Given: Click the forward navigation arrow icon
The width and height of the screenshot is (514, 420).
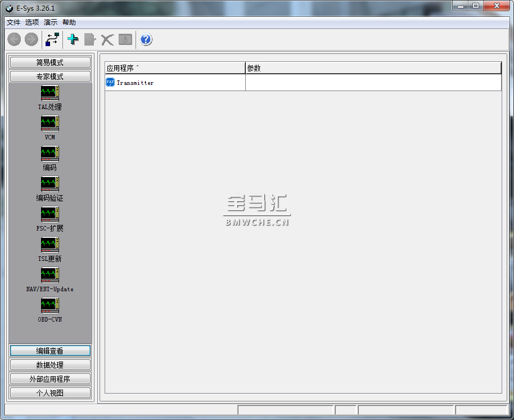Looking at the screenshot, I should pyautogui.click(x=31, y=40).
